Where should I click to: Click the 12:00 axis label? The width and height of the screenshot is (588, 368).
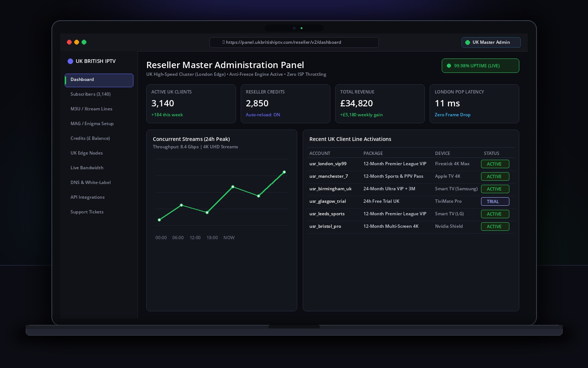pos(195,238)
